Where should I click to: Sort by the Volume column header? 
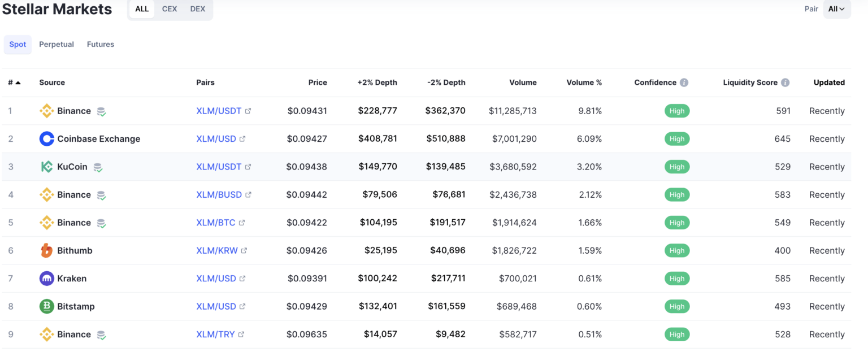pos(523,82)
